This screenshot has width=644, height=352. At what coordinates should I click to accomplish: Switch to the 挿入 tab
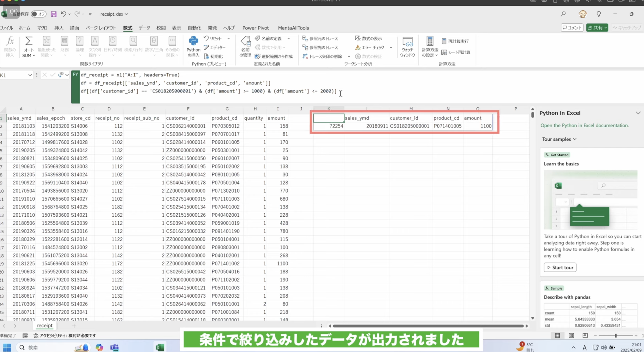[59, 28]
